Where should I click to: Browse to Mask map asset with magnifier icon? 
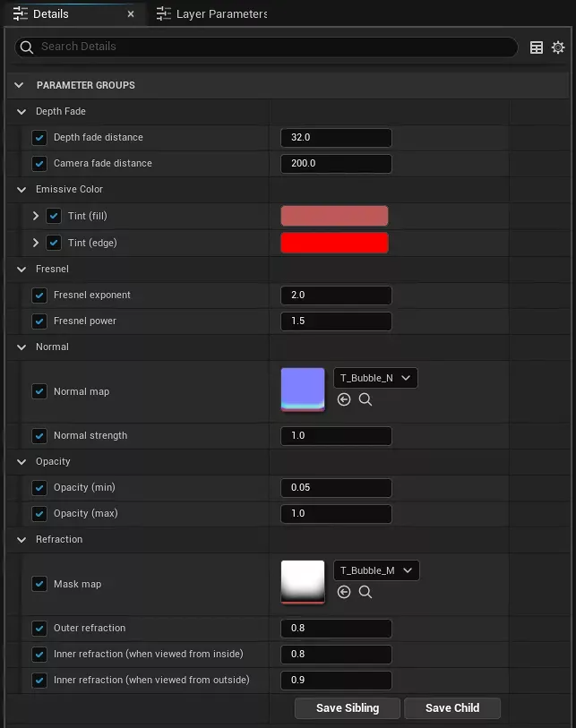point(365,592)
